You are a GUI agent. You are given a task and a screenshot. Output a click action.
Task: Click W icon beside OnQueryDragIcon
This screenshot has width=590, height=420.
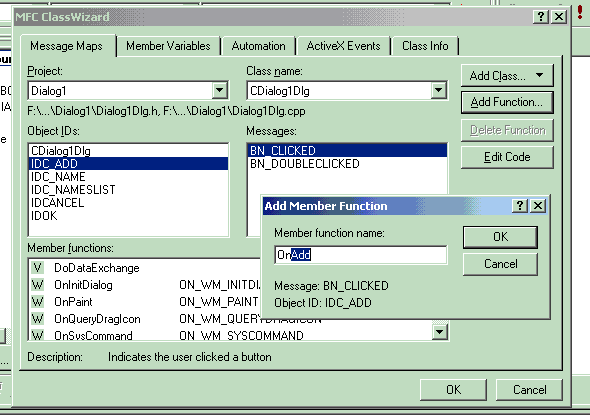click(37, 319)
